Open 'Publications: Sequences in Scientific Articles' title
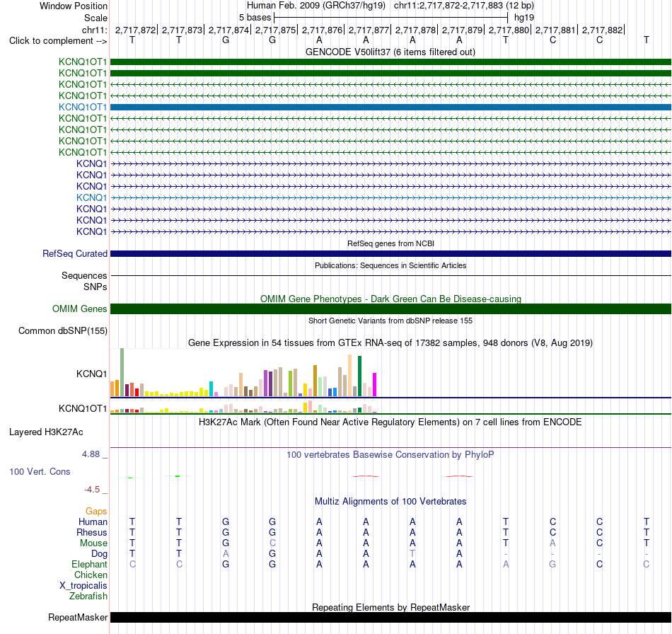Image resolution: width=672 pixels, height=634 pixels. [390, 265]
